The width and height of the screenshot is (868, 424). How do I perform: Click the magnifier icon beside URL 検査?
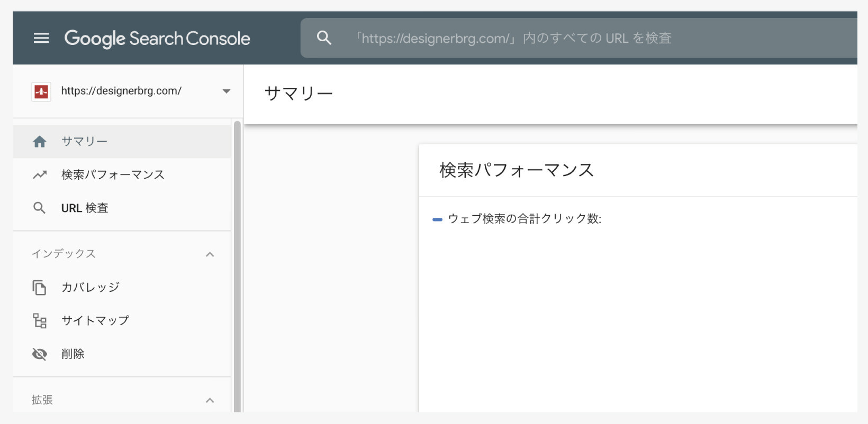[x=40, y=208]
